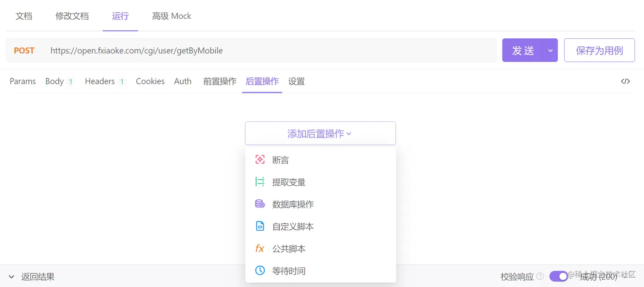Select the Headers tab showing badge 1
Screen dimensions: 644x287
click(100, 81)
